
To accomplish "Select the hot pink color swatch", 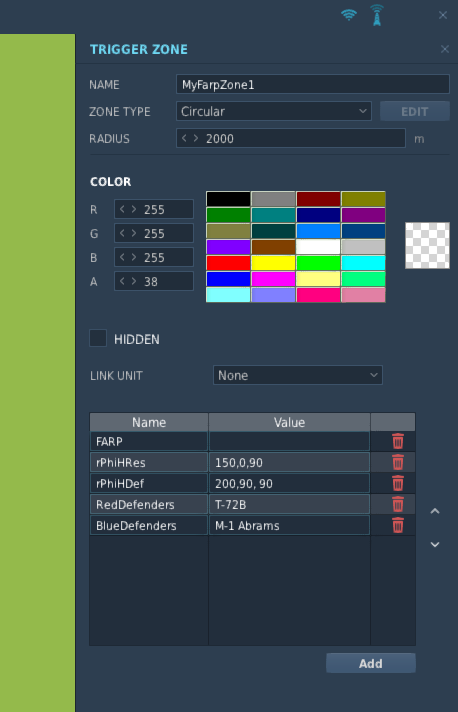I will [318, 294].
